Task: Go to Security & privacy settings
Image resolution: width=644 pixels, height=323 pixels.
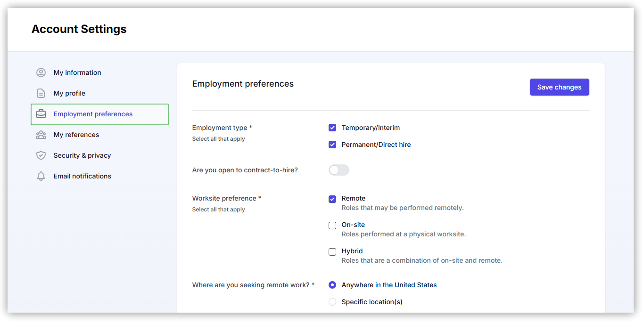Action: [x=82, y=155]
